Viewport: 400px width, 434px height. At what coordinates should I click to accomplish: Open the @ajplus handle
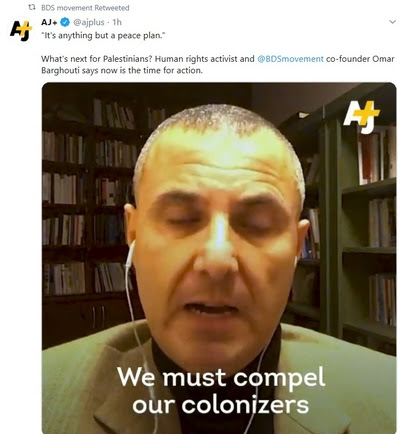(88, 22)
